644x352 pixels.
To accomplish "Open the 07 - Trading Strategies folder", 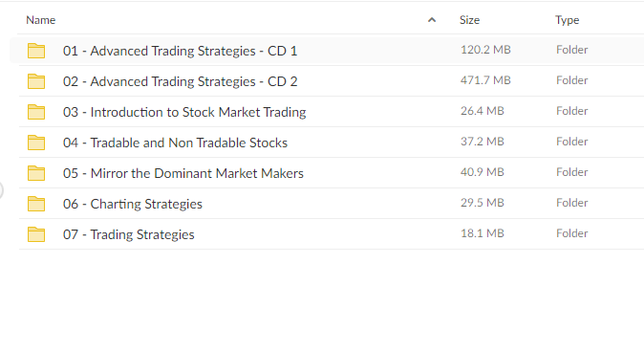I will 129,234.
